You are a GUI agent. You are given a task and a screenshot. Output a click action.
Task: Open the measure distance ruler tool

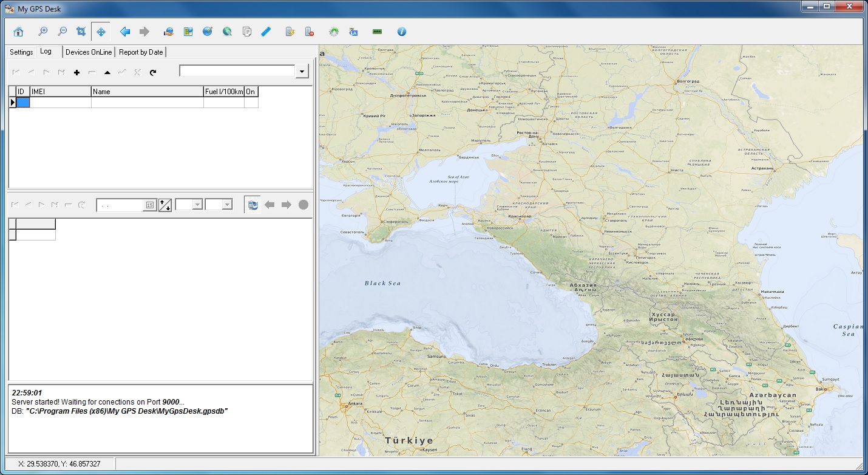coord(266,31)
